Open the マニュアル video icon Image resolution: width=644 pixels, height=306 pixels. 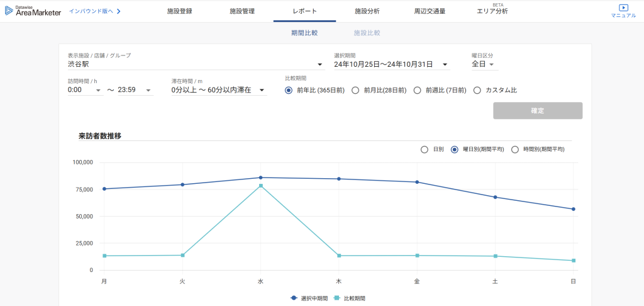623,8
